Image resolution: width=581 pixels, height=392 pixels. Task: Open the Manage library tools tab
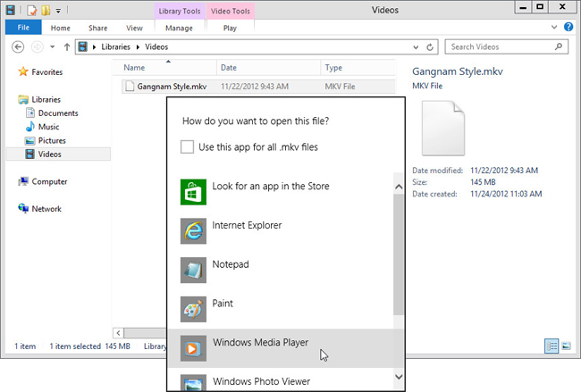point(179,29)
